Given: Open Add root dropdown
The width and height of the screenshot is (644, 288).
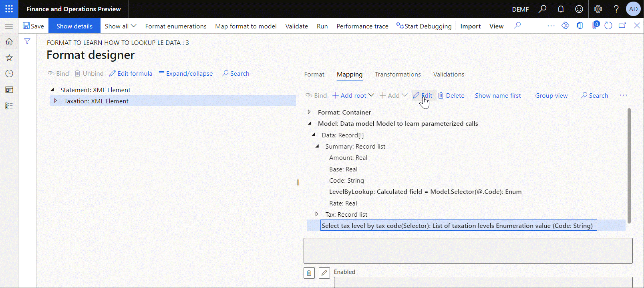Looking at the screenshot, I should 353,95.
